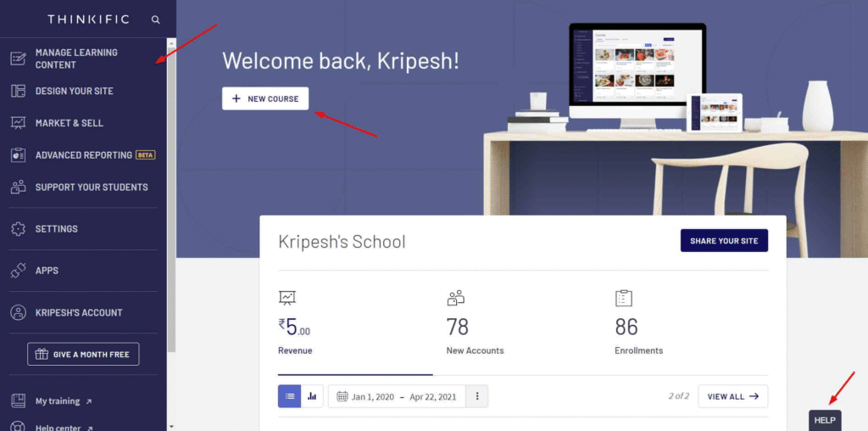Open the date range picker Jan 1, 2020
Image resolution: width=868 pixels, height=431 pixels.
pos(395,395)
